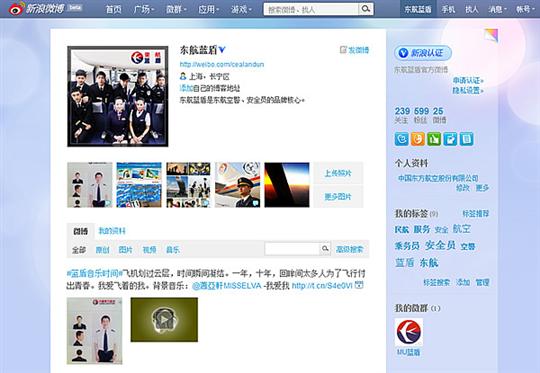This screenshot has height=373, width=540.
Task: Click the post search magnifier icon
Action: [x=325, y=249]
